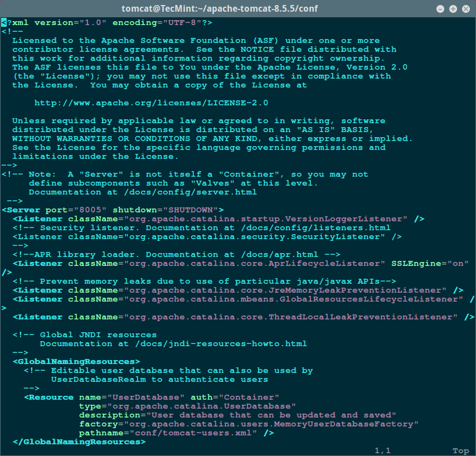Viewport: 476px width, 456px height.
Task: Maximize the terminal window
Action: (x=453, y=9)
